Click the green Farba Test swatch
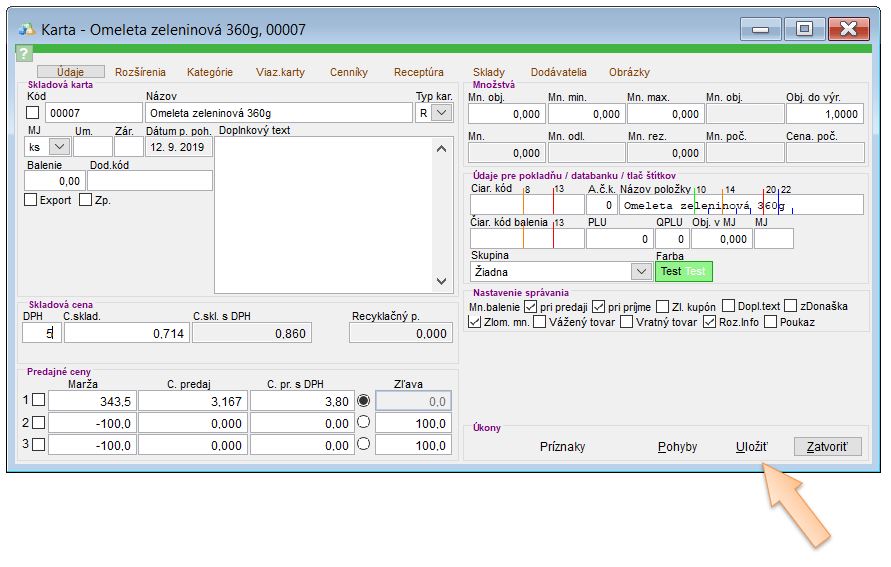This screenshot has height=567, width=891. (x=684, y=271)
